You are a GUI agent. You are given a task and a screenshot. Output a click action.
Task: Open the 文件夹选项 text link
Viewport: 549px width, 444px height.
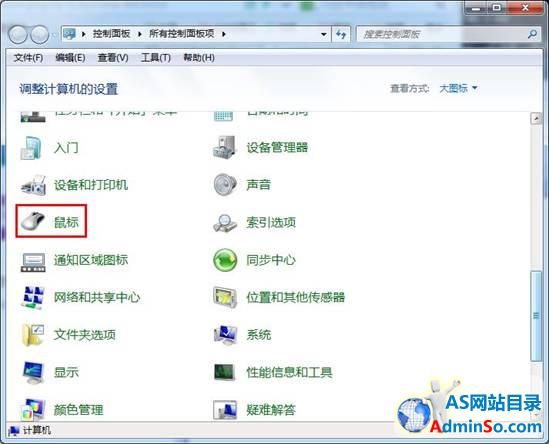84,335
